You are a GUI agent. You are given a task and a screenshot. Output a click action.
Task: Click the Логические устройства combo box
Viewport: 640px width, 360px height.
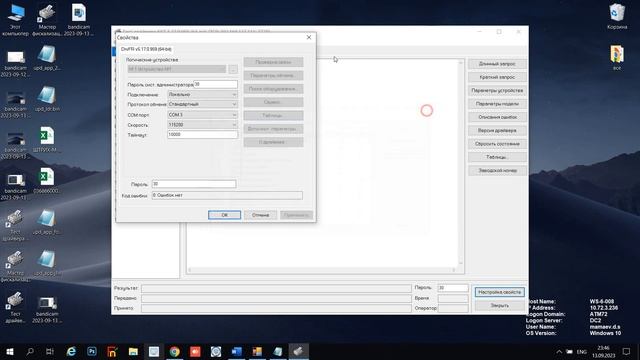tap(177, 69)
